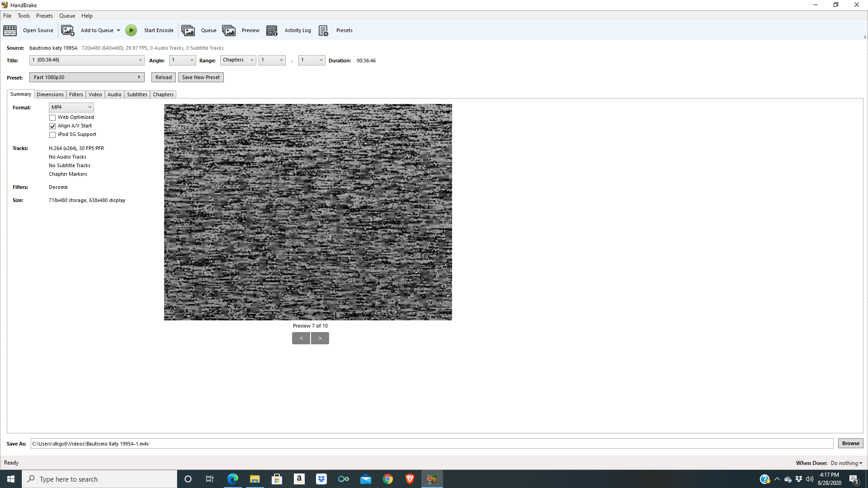This screenshot has width=868, height=488.
Task: Open Task View in taskbar
Action: click(210, 479)
